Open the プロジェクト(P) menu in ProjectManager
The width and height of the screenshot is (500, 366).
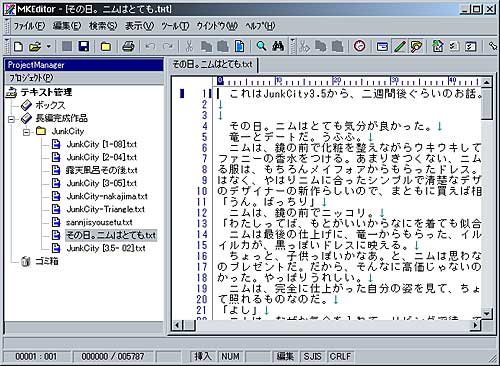[x=31, y=78]
